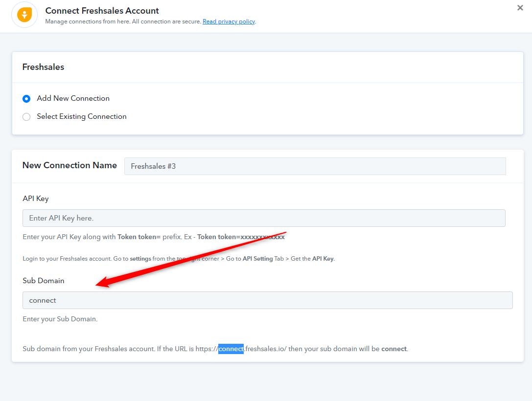This screenshot has width=532, height=401.
Task: Click the Login to your Freshsales account instructions
Action: (179, 259)
